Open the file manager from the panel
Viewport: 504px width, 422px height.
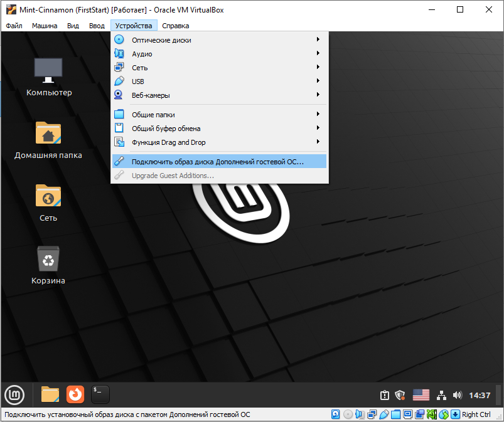click(50, 394)
